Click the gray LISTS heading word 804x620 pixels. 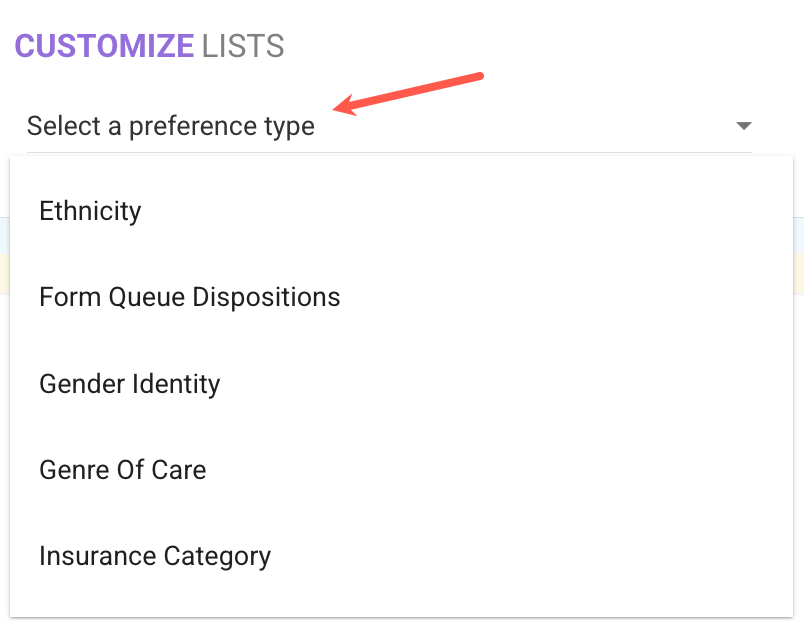(x=243, y=46)
